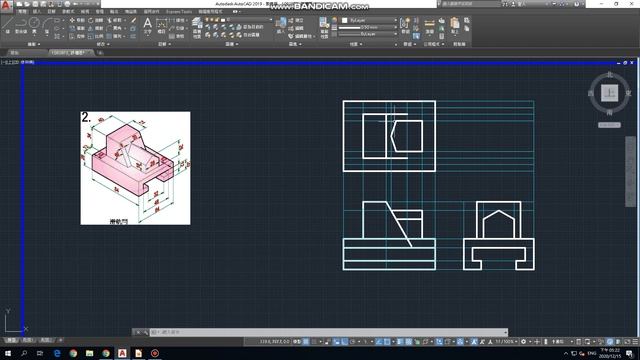Activate the Array modify tool
Image resolution: width=640 pixels, height=360 pixels.
[114, 36]
